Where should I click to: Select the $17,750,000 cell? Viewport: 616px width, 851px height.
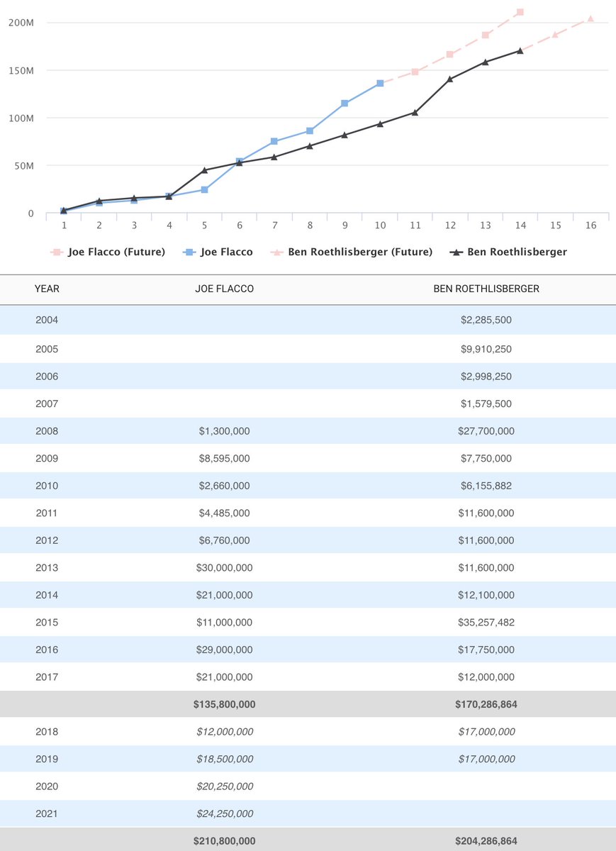[486, 650]
